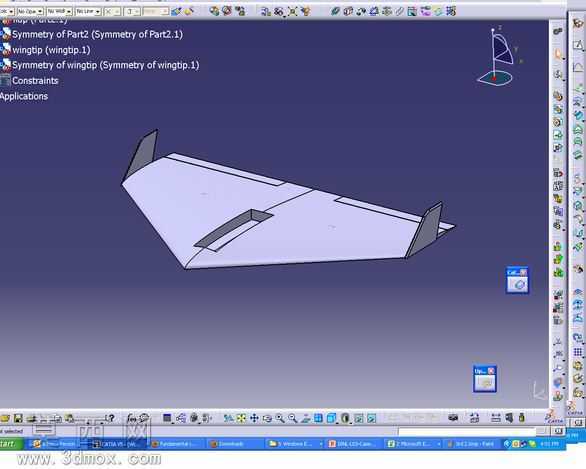Image resolution: width=586 pixels, height=469 pixels.
Task: Click the Windows Start button
Action: 11,444
